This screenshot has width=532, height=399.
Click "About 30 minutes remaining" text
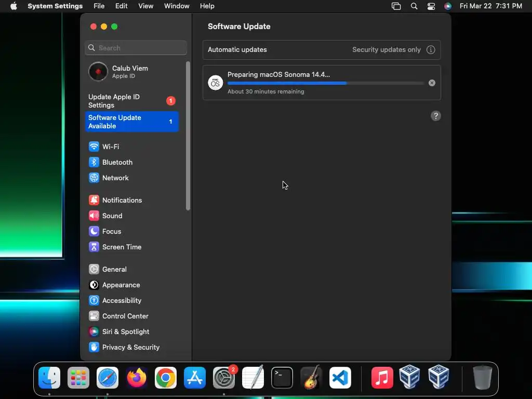(x=265, y=91)
